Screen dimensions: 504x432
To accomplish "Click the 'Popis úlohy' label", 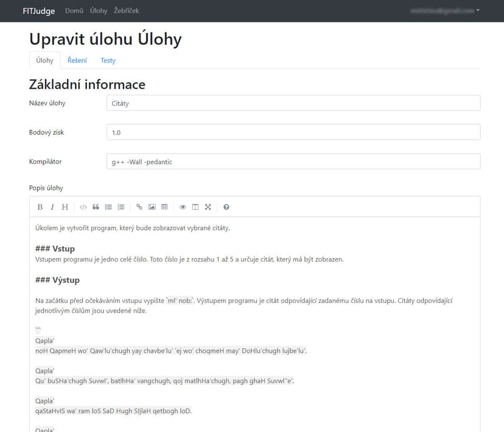I will 46,188.
